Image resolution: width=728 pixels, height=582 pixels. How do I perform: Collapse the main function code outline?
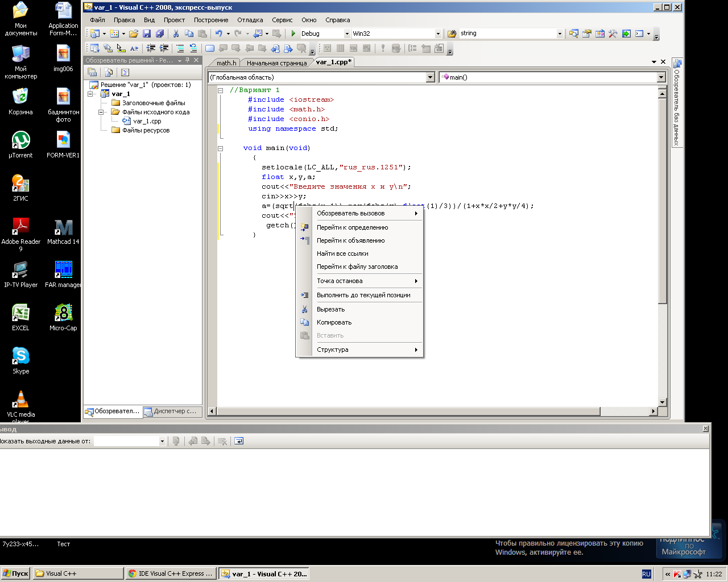click(220, 148)
